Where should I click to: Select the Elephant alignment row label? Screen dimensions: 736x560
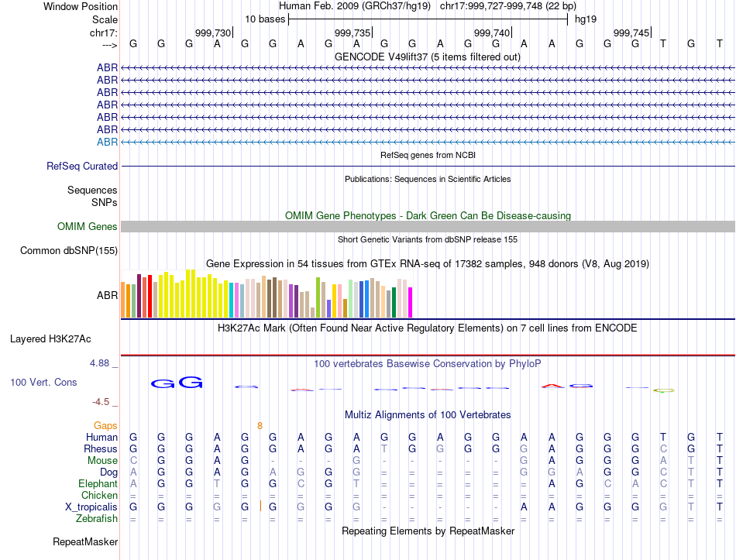click(98, 484)
